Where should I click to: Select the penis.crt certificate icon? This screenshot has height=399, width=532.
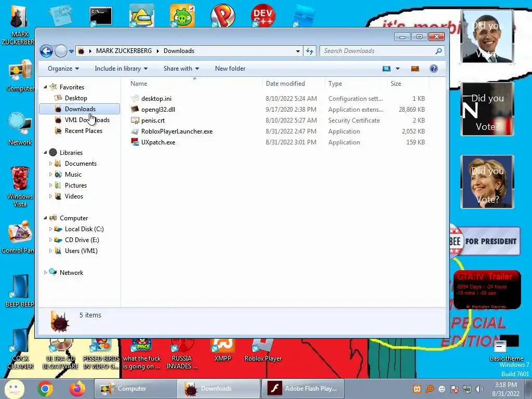(135, 121)
